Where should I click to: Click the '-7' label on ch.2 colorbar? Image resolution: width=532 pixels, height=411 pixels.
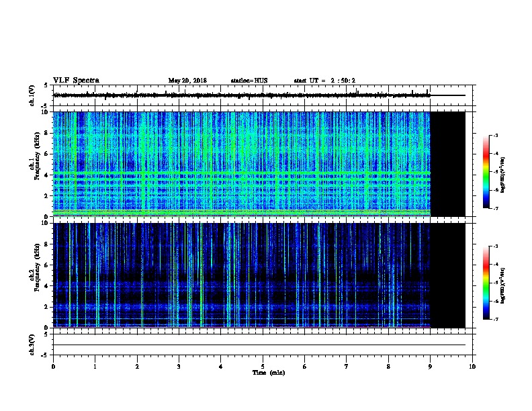[x=496, y=320]
